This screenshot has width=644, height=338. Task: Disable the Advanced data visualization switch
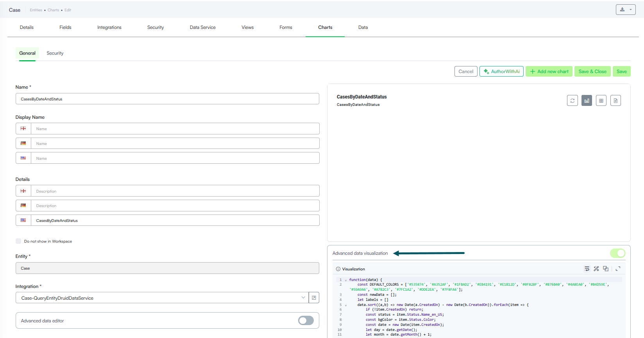click(618, 253)
